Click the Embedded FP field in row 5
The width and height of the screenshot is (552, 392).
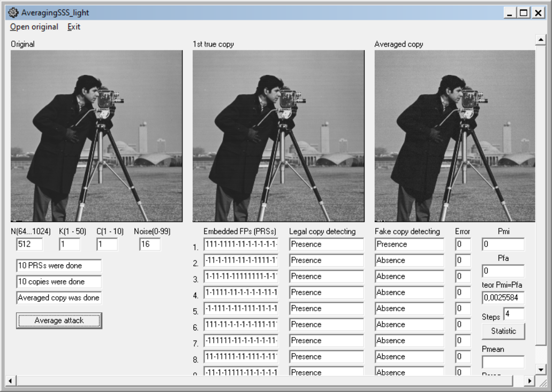click(x=241, y=309)
